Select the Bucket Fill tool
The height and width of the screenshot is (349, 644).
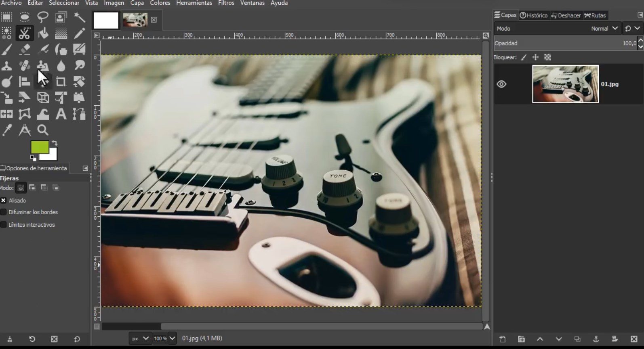pyautogui.click(x=43, y=33)
